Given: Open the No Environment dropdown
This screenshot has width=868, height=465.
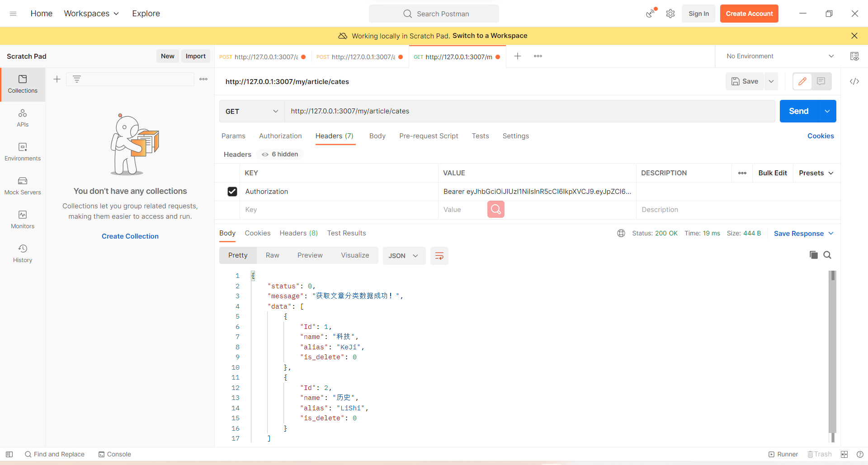Looking at the screenshot, I should click(780, 56).
